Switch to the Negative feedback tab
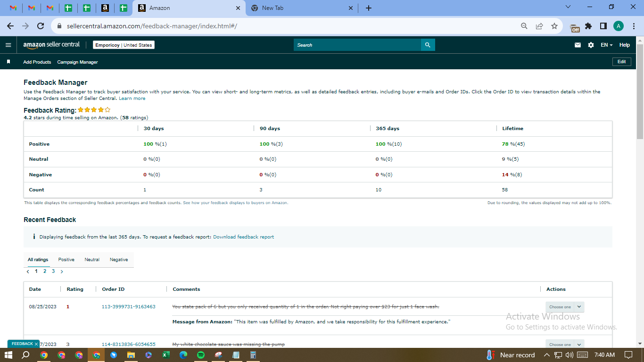Screen dimensions: 644x362 point(119,260)
